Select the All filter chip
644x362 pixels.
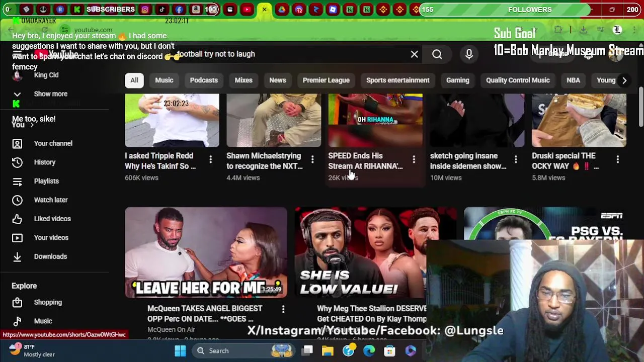click(x=134, y=80)
